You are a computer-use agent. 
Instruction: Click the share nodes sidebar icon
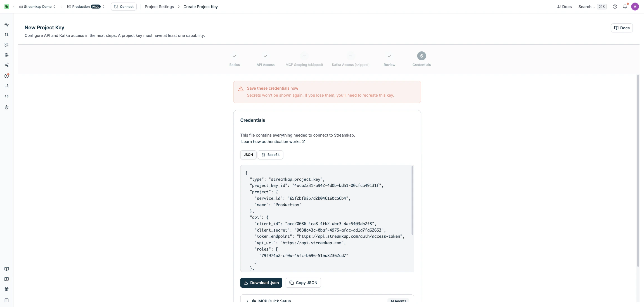click(x=6, y=65)
